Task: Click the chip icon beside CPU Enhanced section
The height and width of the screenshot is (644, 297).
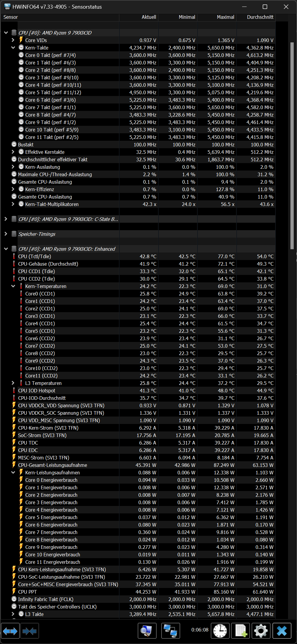Action: point(14,249)
